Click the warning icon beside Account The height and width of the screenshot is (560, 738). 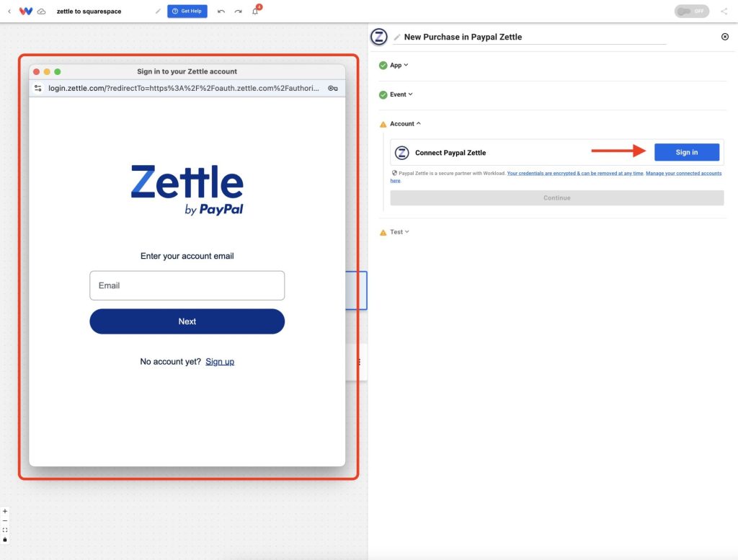[383, 124]
